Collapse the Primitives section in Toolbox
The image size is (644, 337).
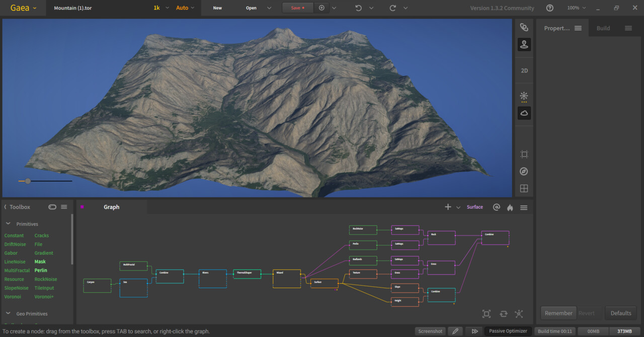coord(8,224)
